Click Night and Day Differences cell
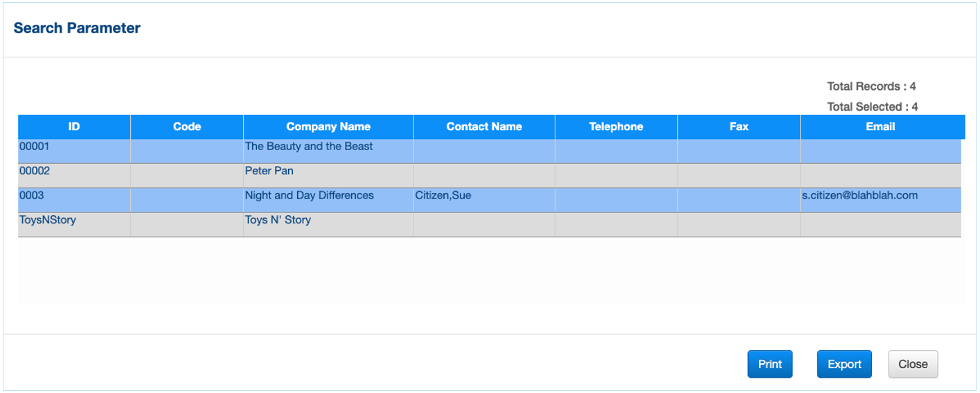 310,196
